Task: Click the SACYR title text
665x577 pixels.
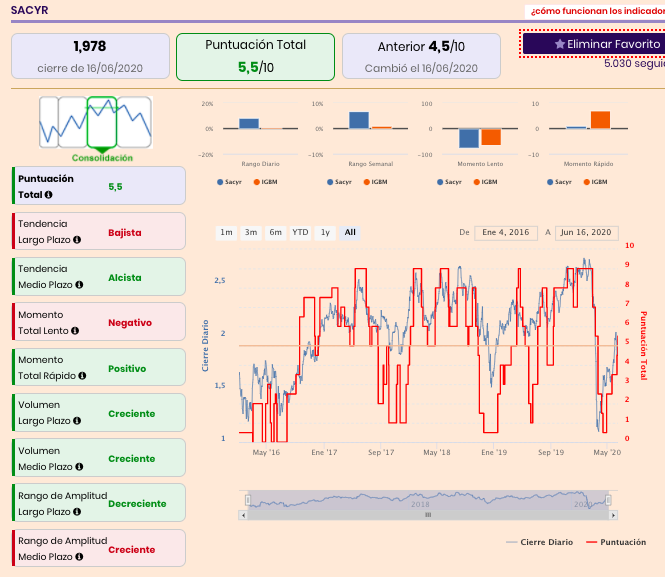Action: pyautogui.click(x=30, y=10)
